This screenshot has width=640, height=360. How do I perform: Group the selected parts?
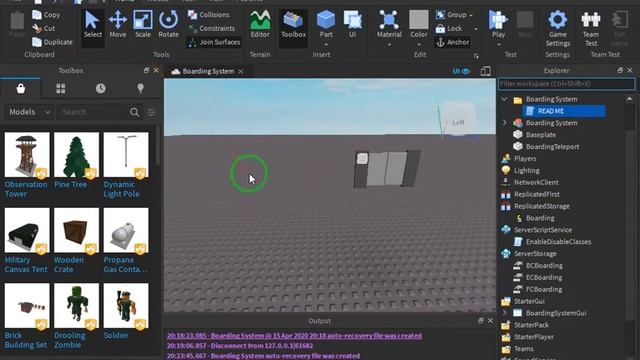coord(451,15)
